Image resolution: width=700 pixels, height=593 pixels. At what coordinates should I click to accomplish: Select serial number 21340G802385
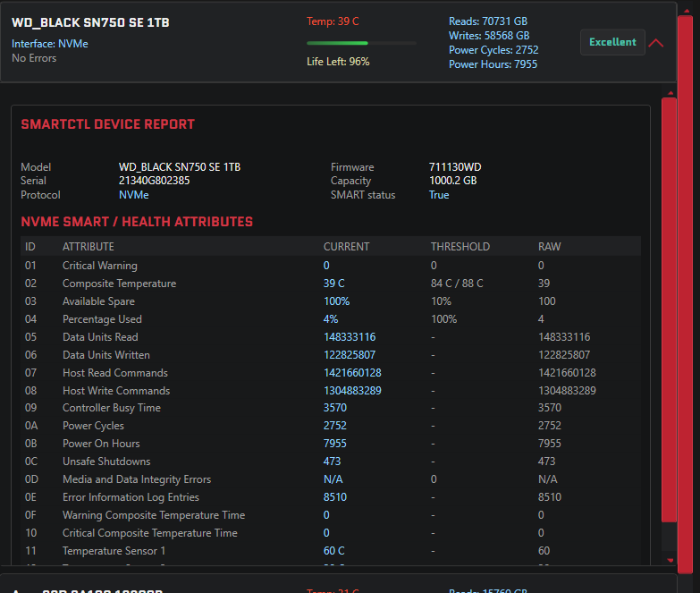154,181
